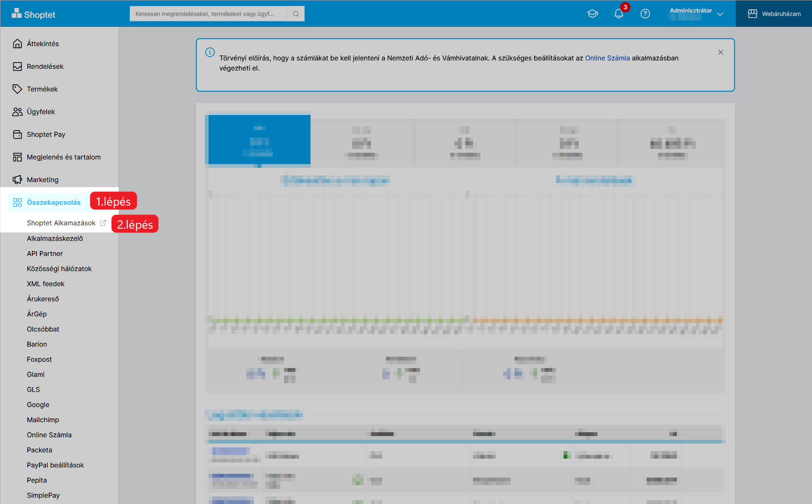This screenshot has height=504, width=812.
Task: Click the Termékek tag icon
Action: pos(17,89)
